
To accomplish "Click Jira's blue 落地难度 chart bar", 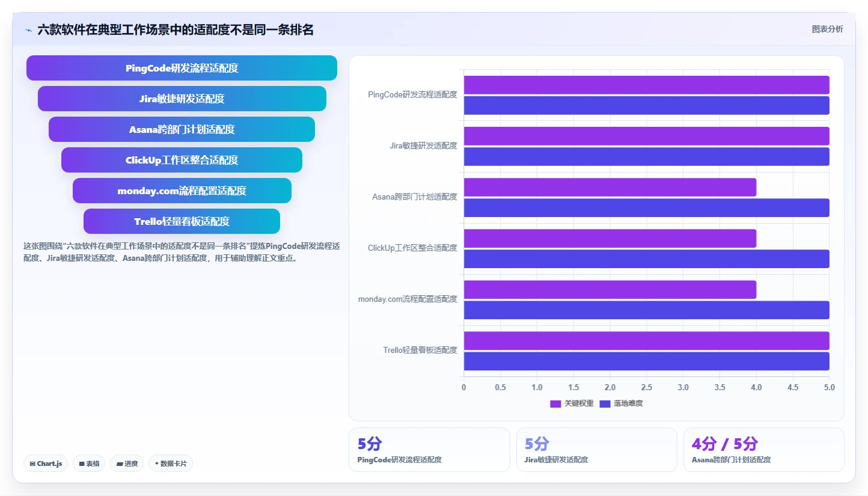I will (646, 156).
